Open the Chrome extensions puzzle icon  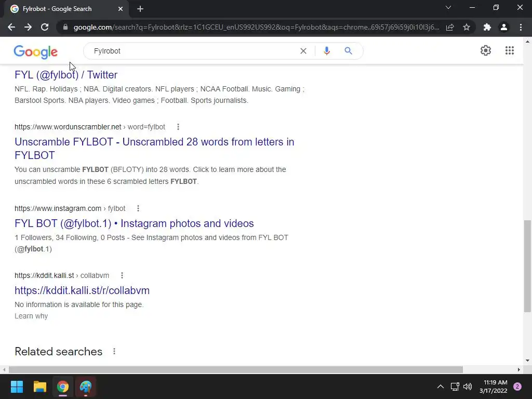click(x=487, y=27)
